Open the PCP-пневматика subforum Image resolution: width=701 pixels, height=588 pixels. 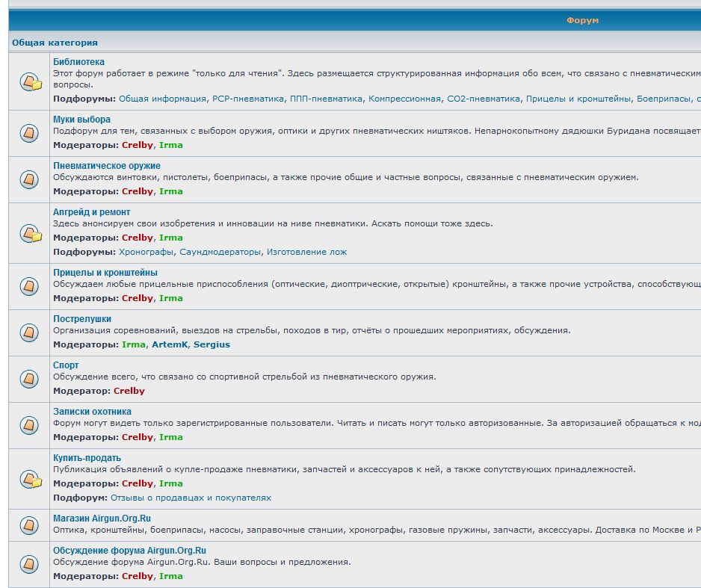248,99
